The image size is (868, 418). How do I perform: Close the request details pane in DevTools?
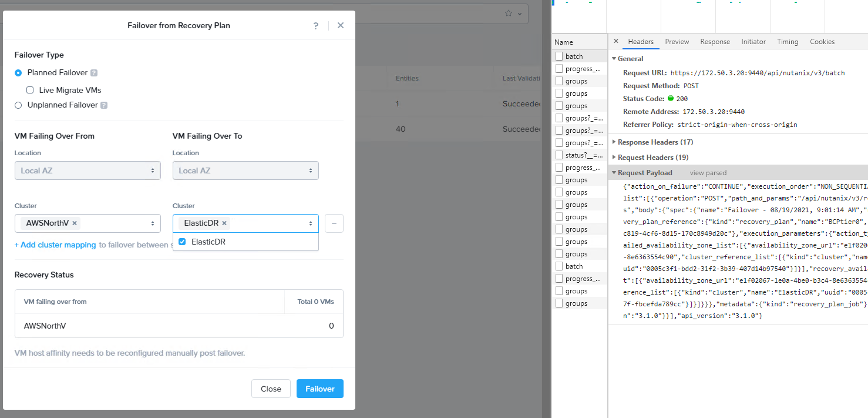[615, 41]
